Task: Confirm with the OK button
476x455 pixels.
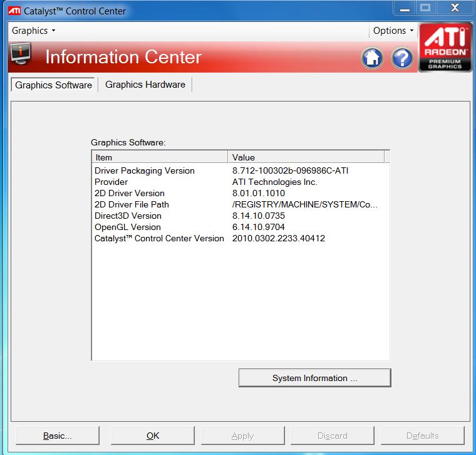Action: (x=153, y=436)
